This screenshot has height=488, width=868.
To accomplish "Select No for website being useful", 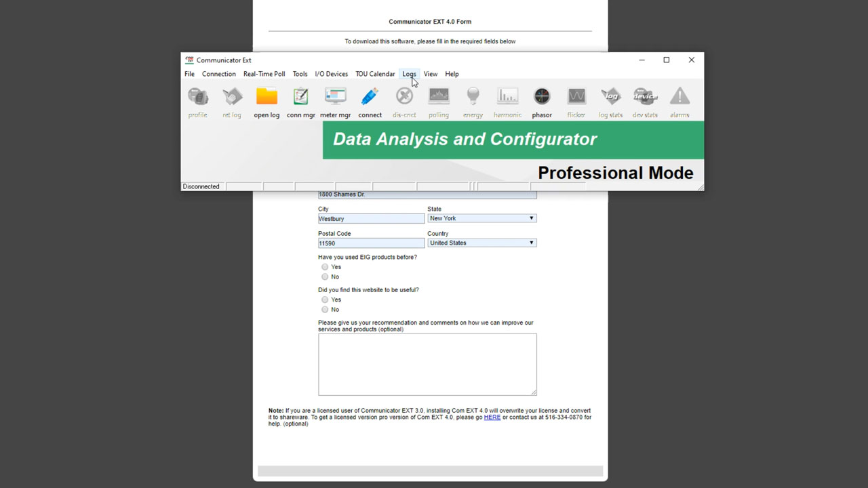I will click(325, 309).
